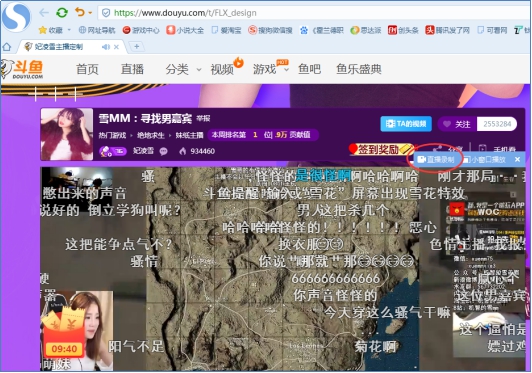Close the blue recording toolbar
Image resolution: width=532 pixels, height=373 pixels.
(x=517, y=160)
